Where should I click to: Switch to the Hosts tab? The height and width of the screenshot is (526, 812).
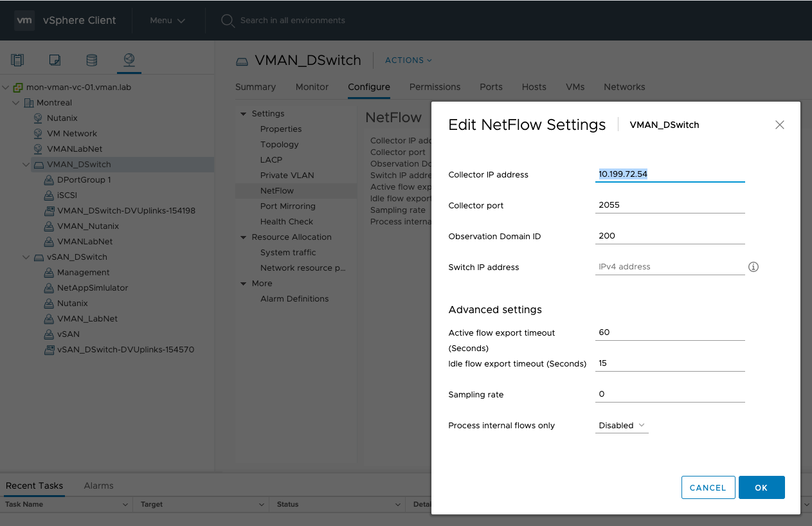(534, 87)
